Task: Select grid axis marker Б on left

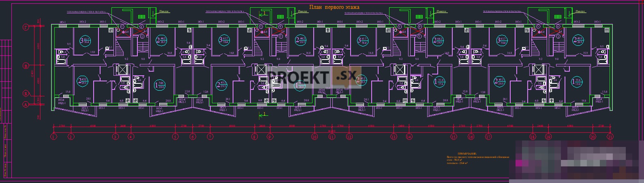Action: pos(26,94)
